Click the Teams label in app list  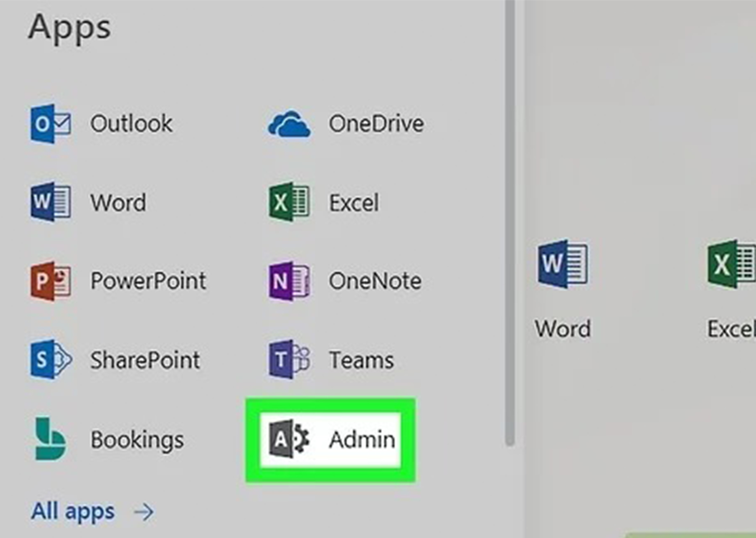362,360
